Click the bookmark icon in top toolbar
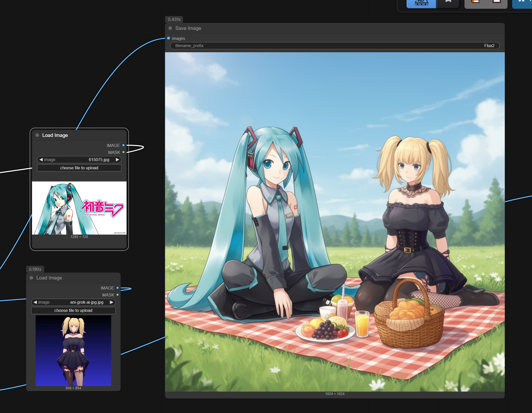Screen dimensions: 532x413 click(x=448, y=2)
